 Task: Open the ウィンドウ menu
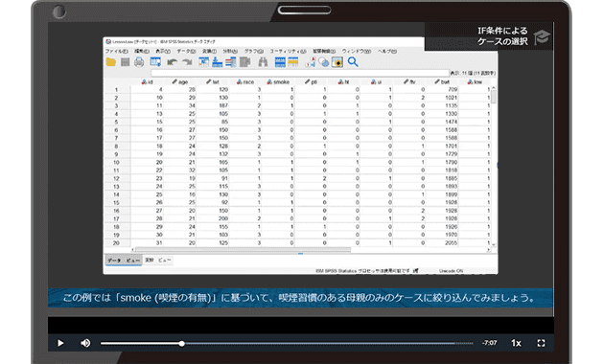pos(357,51)
